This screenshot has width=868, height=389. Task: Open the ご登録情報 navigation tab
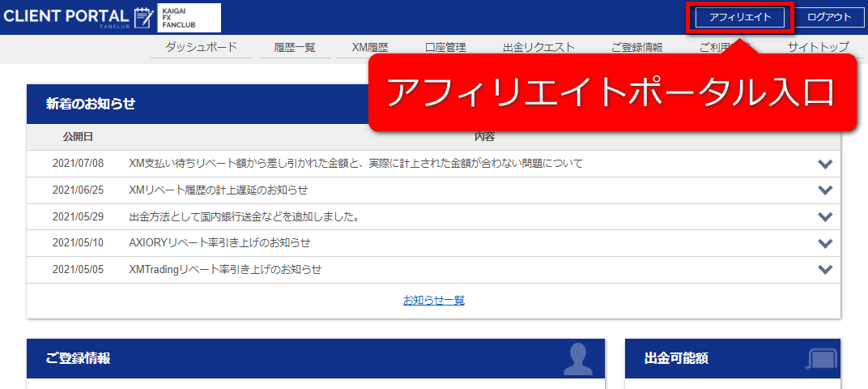pyautogui.click(x=636, y=48)
